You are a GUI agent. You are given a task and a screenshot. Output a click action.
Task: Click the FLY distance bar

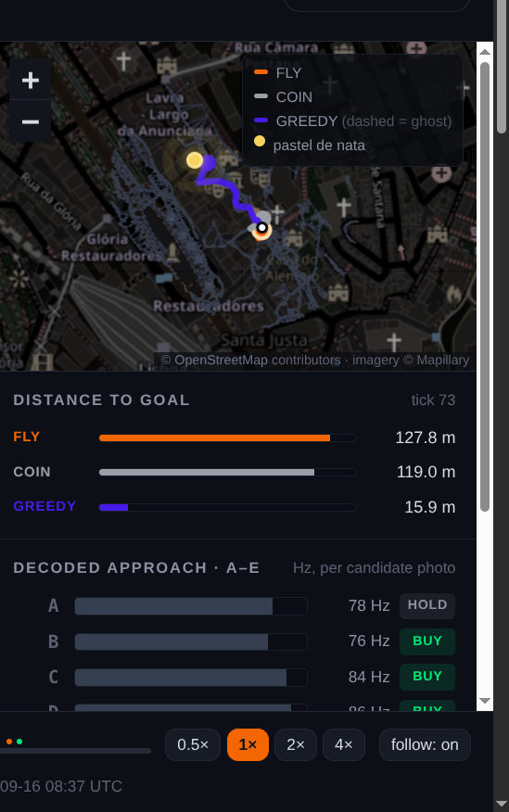(x=228, y=438)
